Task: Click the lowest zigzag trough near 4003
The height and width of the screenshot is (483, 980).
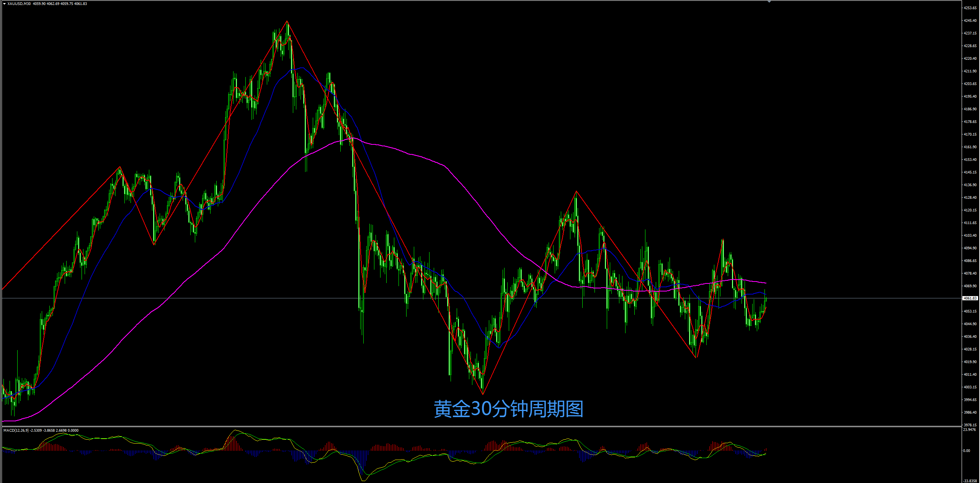Action: tap(483, 394)
